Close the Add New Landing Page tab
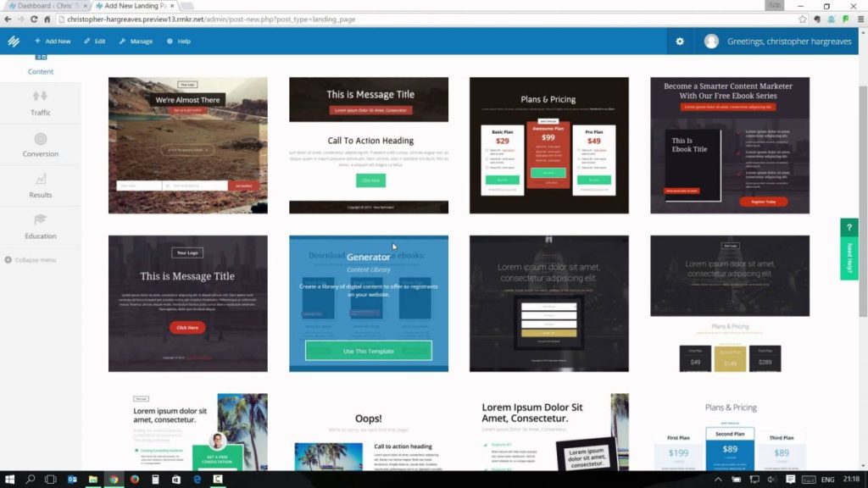 [172, 6]
